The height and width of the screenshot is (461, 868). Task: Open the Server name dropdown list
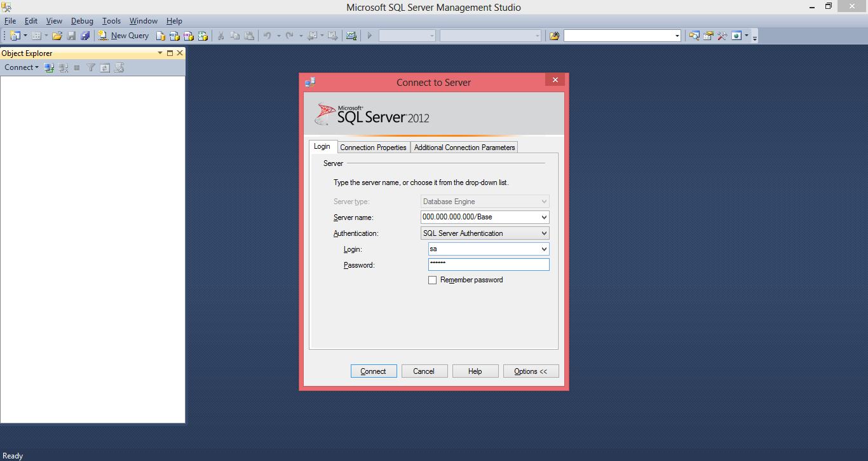click(x=544, y=217)
